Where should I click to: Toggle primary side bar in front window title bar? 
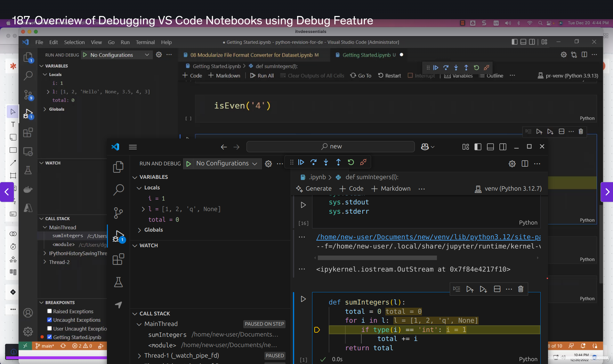point(478,146)
